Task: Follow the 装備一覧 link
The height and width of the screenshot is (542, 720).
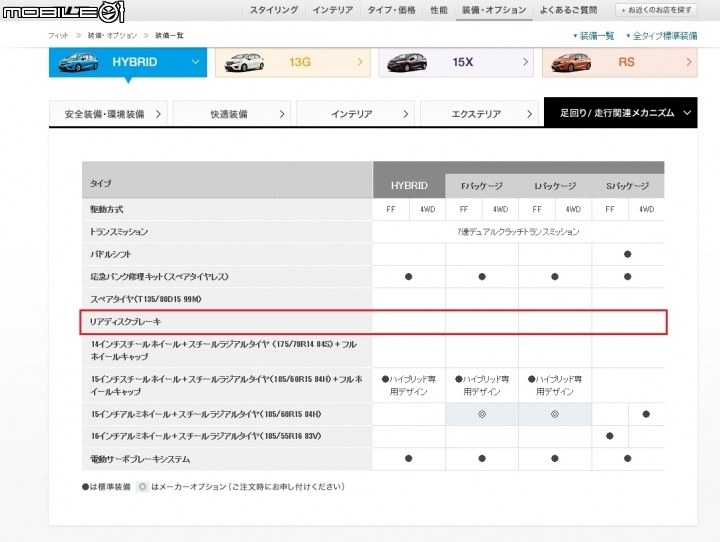Action: coord(594,36)
